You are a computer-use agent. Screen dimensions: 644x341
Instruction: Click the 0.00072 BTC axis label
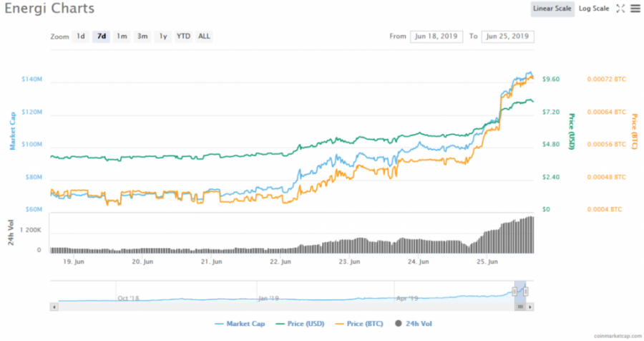click(x=606, y=79)
